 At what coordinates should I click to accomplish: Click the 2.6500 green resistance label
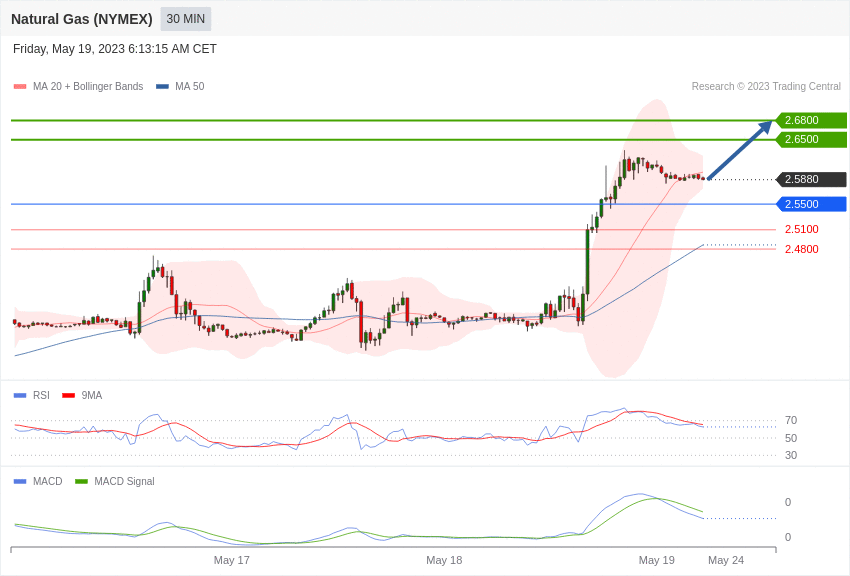[811, 139]
